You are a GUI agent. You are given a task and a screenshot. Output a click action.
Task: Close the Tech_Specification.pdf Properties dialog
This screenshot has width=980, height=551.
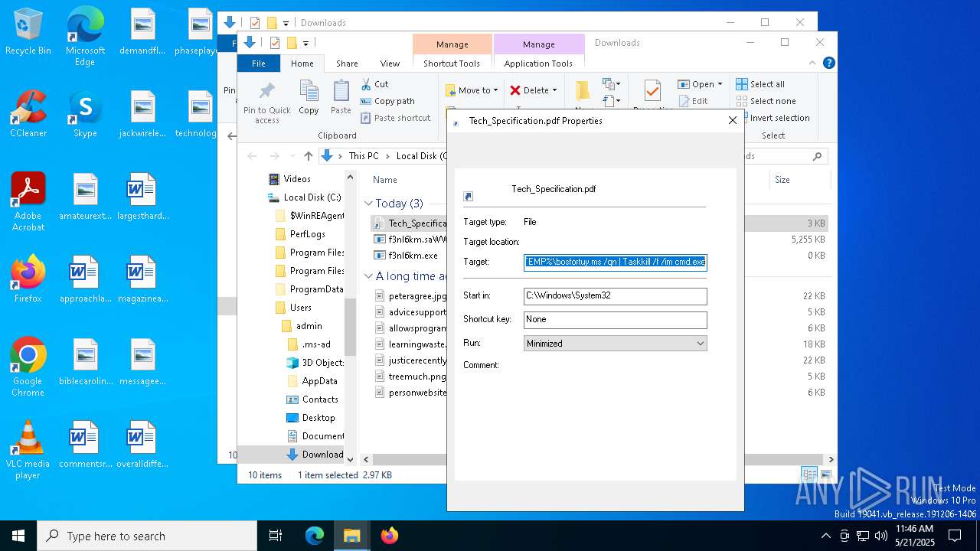click(732, 120)
